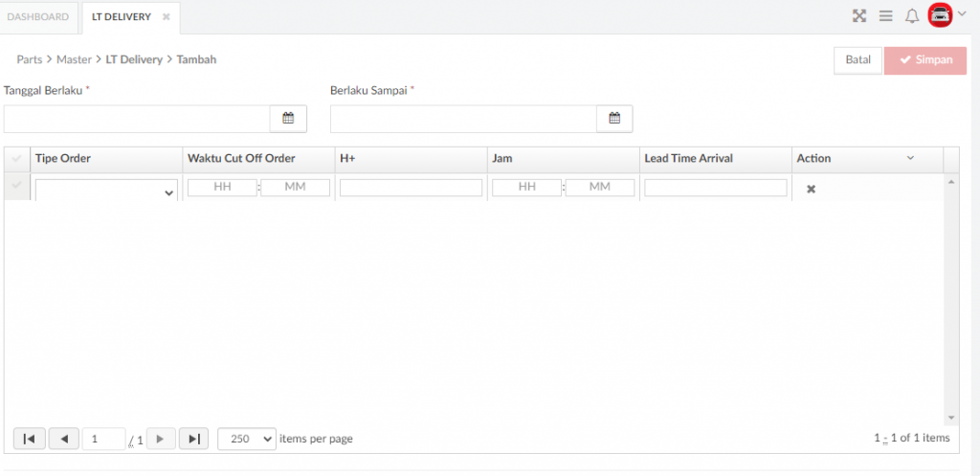Focus the Tanggal Berlaku date field
Viewport: 980px width, 476px height.
(x=137, y=119)
